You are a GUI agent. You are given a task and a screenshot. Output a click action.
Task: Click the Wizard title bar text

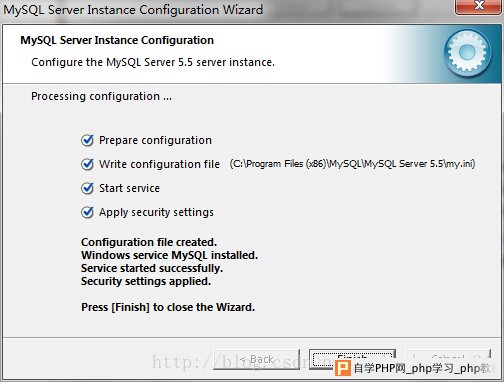[133, 10]
